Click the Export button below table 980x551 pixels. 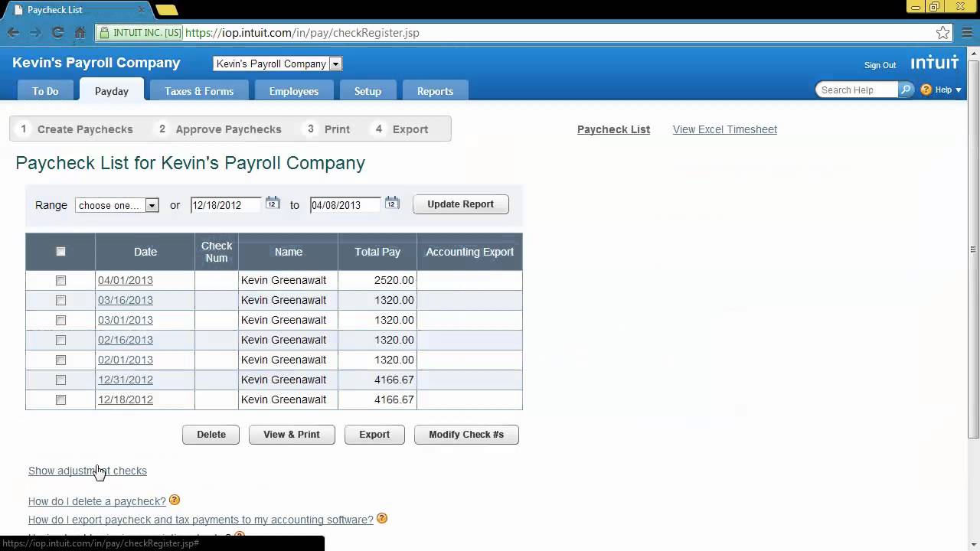pyautogui.click(x=374, y=435)
